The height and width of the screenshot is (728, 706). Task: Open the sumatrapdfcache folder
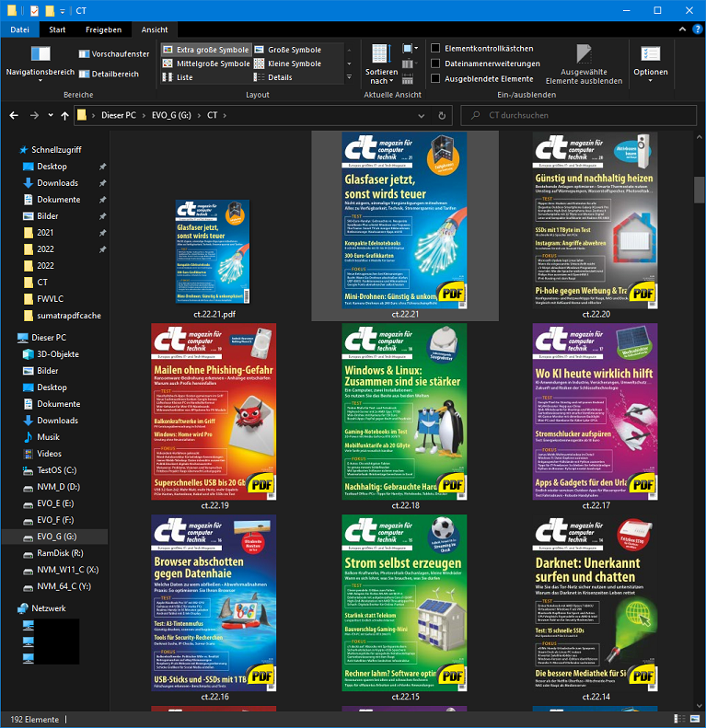tap(69, 316)
